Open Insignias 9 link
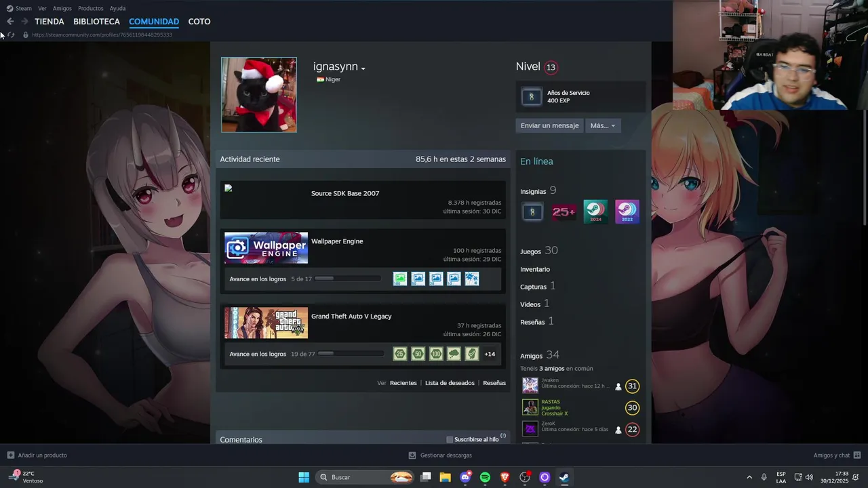This screenshot has height=488, width=868. tap(538, 191)
